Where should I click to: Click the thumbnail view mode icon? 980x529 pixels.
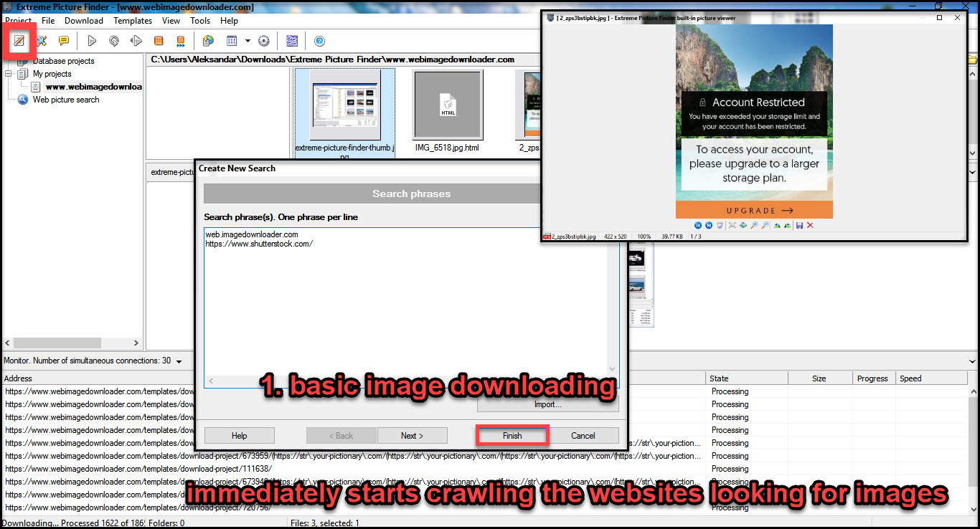(232, 41)
